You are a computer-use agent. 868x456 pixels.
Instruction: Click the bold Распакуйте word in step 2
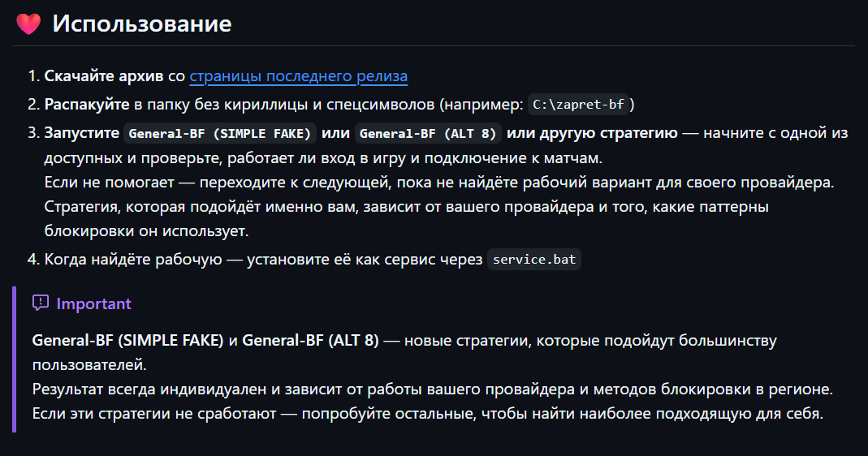tap(87, 105)
